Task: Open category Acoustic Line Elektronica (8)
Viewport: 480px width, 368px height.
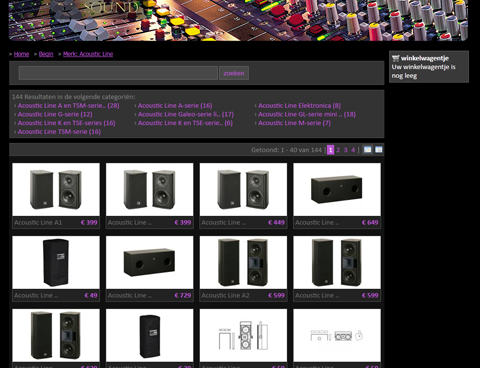Action: (x=299, y=106)
